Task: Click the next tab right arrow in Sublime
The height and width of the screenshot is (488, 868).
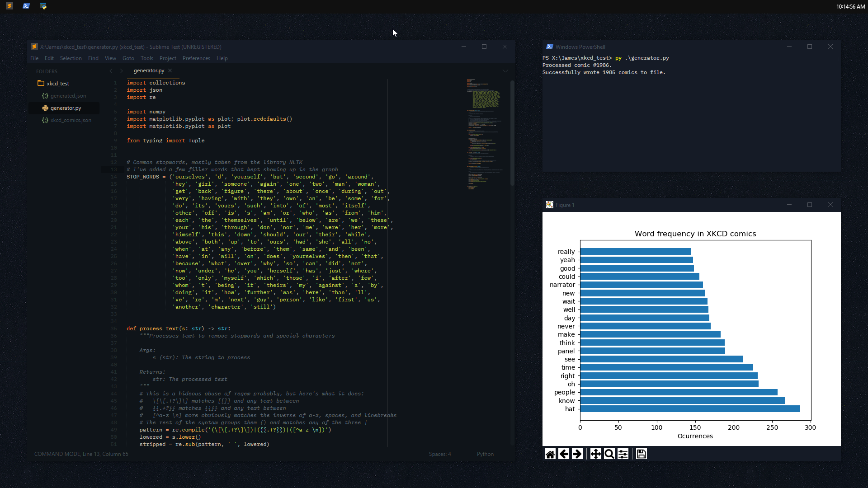Action: point(121,71)
